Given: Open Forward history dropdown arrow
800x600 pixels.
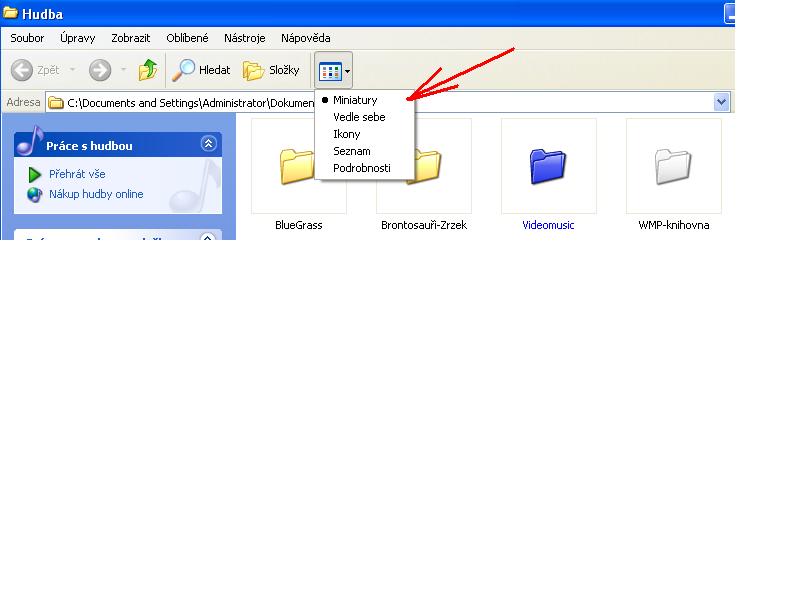Looking at the screenshot, I should (123, 70).
